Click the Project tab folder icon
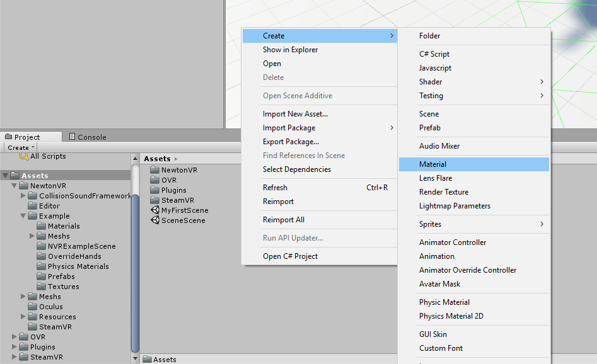Screen dimensions: 597x364 (x=8, y=137)
